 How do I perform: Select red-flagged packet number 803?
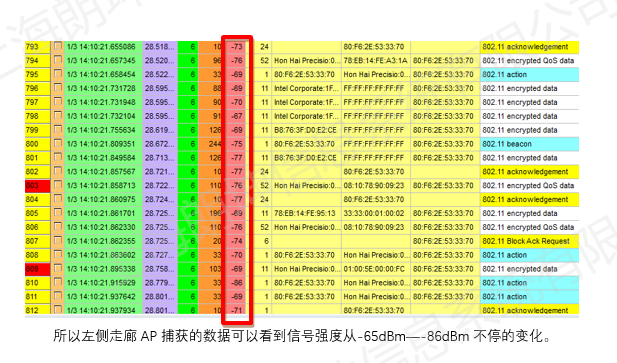point(37,186)
